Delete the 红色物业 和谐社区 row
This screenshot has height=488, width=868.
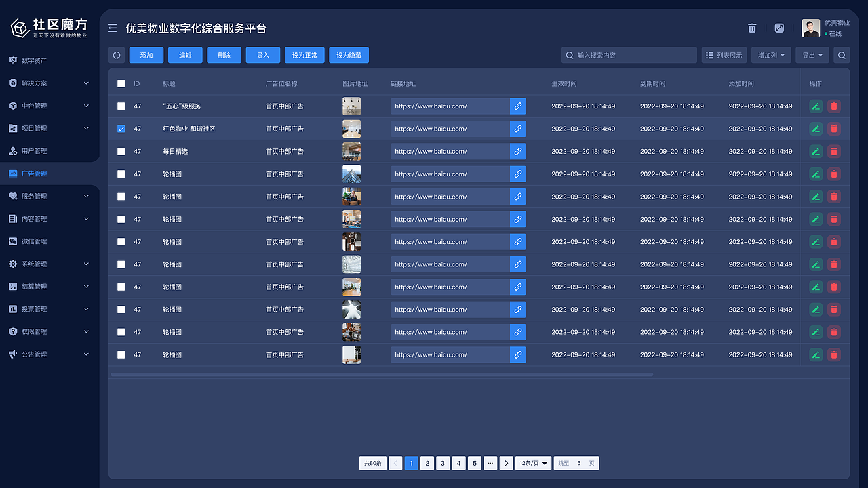[x=834, y=129]
